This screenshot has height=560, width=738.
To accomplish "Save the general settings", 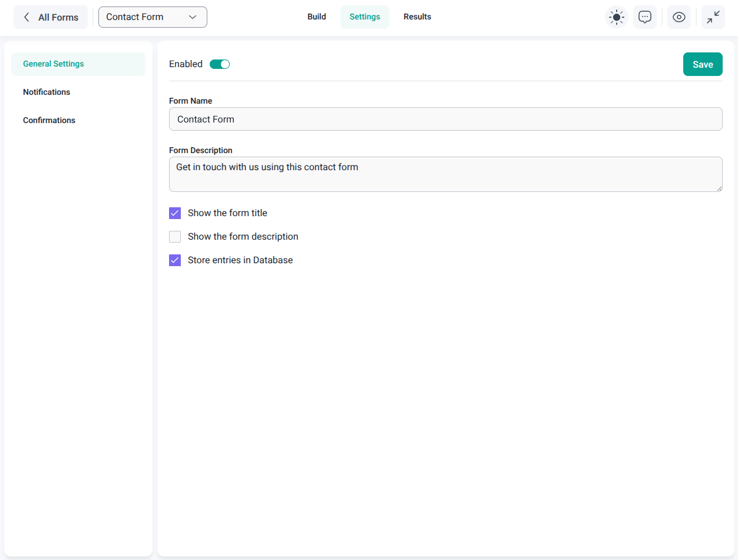I will point(703,64).
